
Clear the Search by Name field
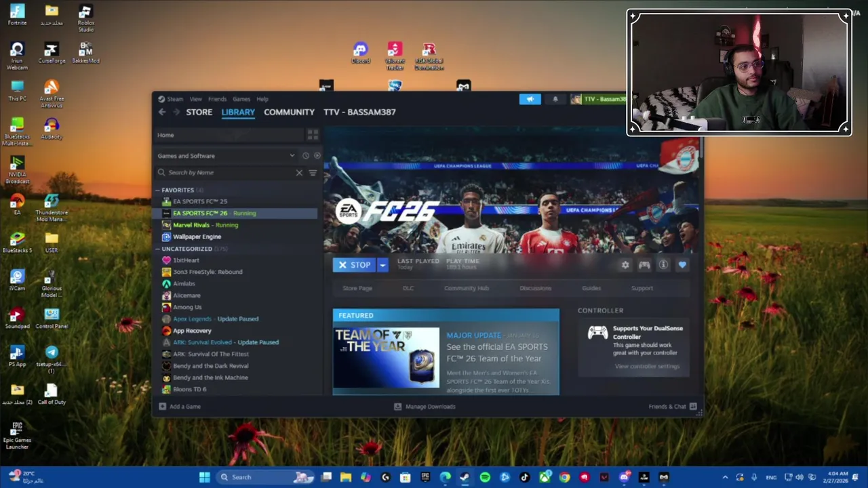click(299, 173)
